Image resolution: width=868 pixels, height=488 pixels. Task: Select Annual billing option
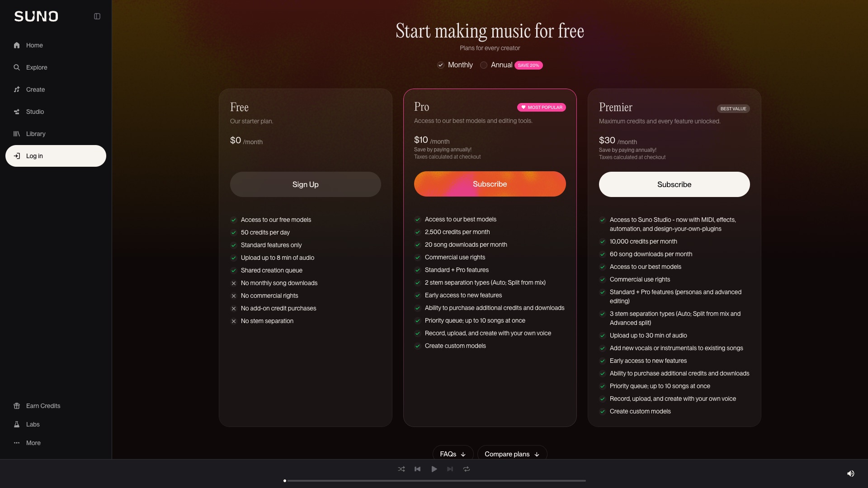(497, 65)
